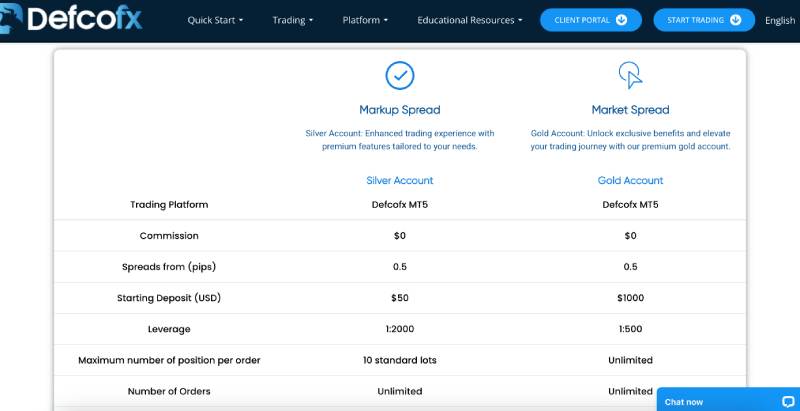
Task: Expand the Platform dropdown menu
Action: click(x=365, y=20)
